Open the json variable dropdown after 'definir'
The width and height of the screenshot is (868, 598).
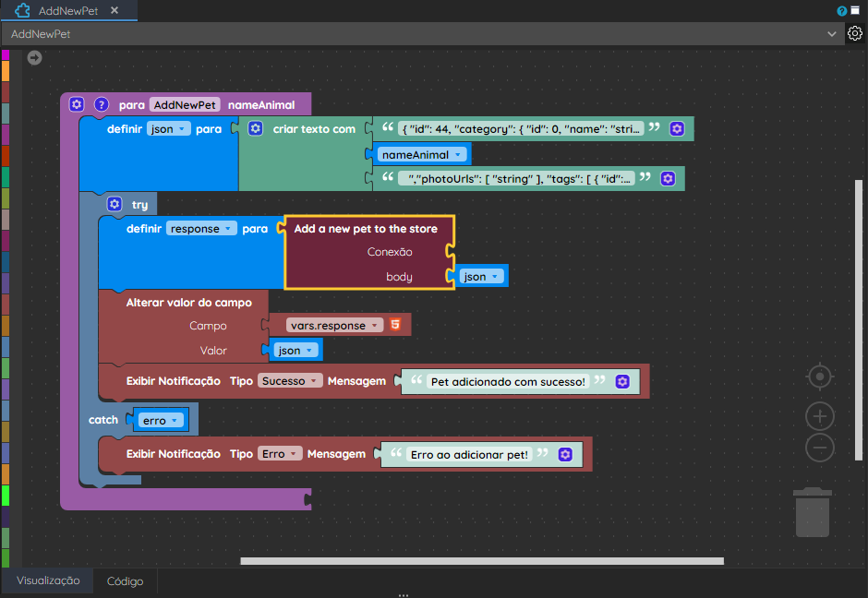(169, 129)
